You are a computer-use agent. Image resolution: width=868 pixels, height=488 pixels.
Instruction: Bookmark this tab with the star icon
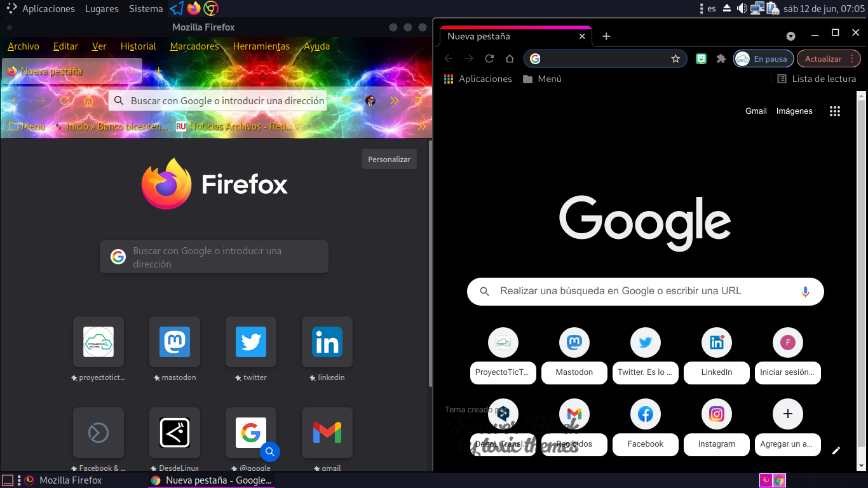675,58
